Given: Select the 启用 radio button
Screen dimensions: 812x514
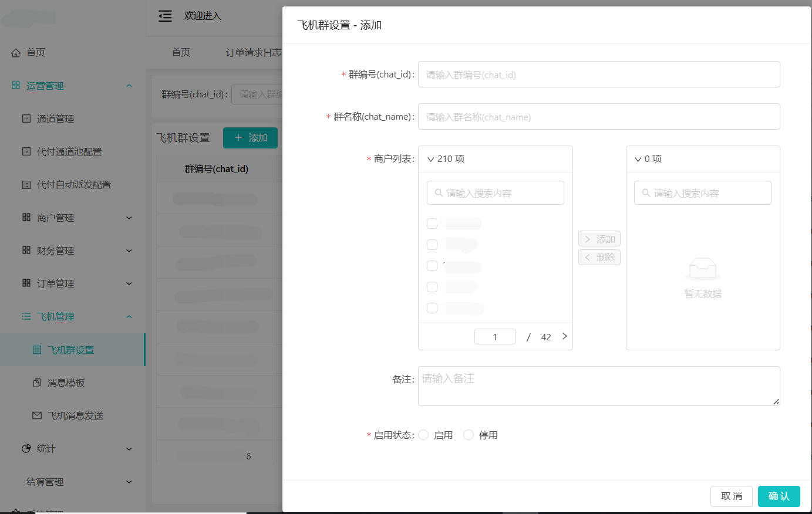Looking at the screenshot, I should (423, 435).
